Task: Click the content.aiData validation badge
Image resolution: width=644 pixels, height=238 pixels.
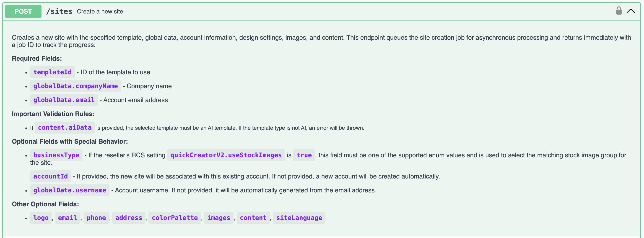Action: tap(65, 127)
